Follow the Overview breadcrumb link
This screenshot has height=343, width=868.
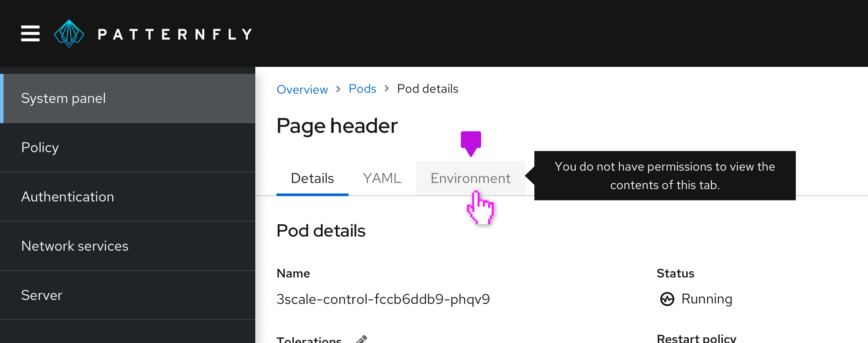point(302,89)
